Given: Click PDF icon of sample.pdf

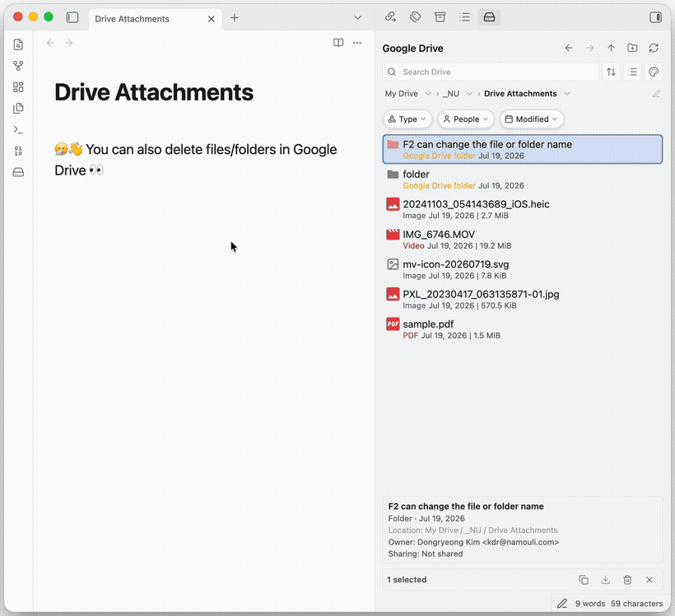Looking at the screenshot, I should (x=393, y=324).
